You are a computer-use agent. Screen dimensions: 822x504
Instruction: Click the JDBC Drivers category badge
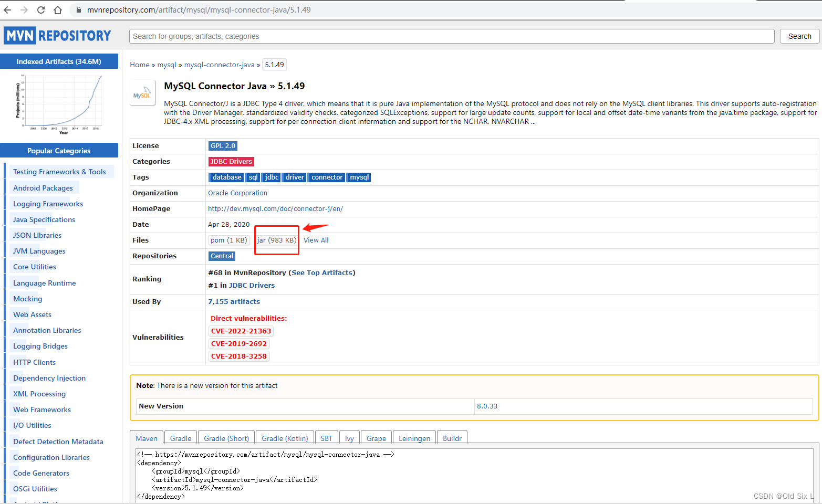pos(231,162)
